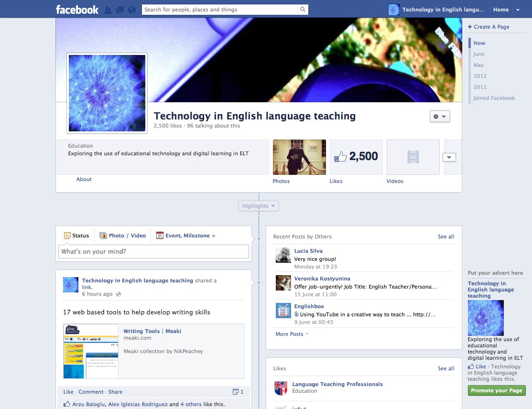Open Alex Iglesias Rodriguez profile link

tap(138, 404)
